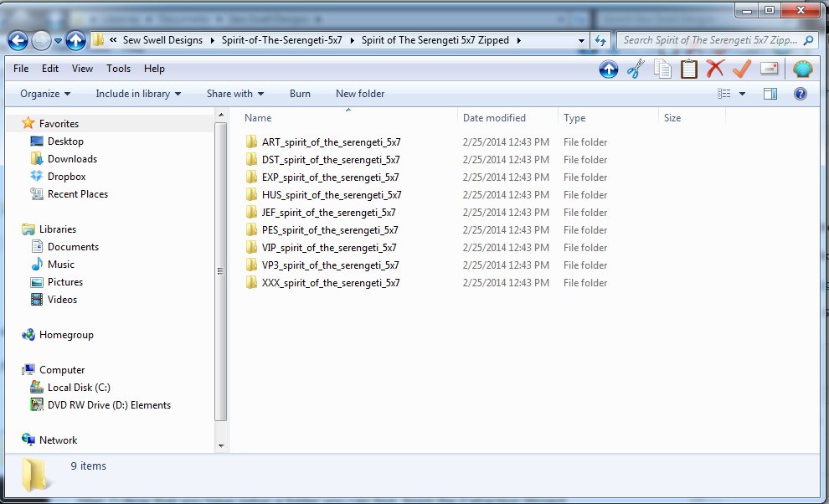Click the Change your view icon
Viewport: 829px width, 504px height.
click(723, 94)
